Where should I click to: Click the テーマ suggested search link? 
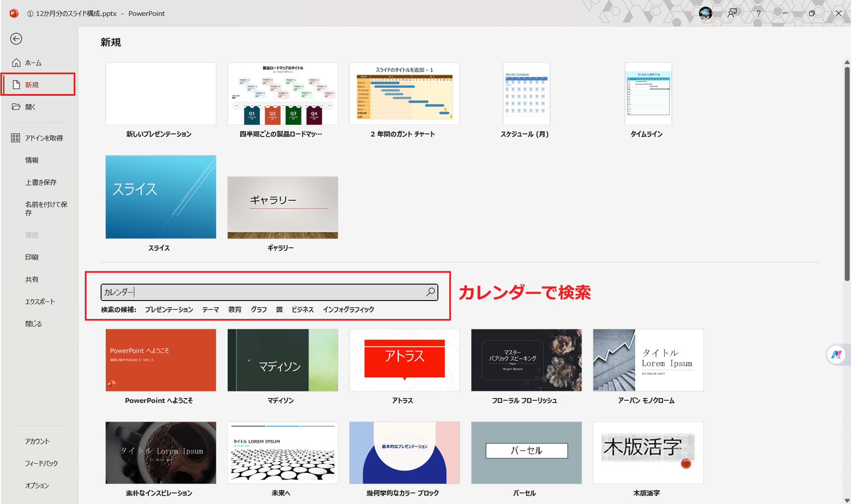click(210, 309)
